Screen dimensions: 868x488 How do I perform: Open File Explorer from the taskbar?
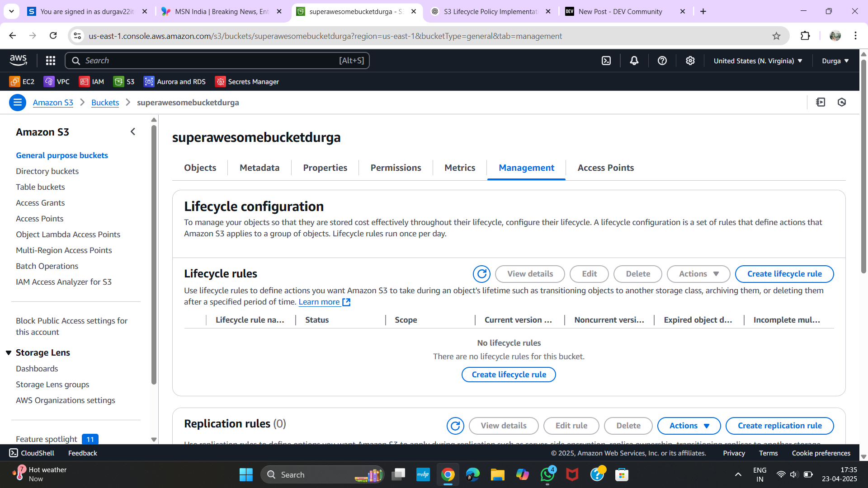pyautogui.click(x=497, y=475)
